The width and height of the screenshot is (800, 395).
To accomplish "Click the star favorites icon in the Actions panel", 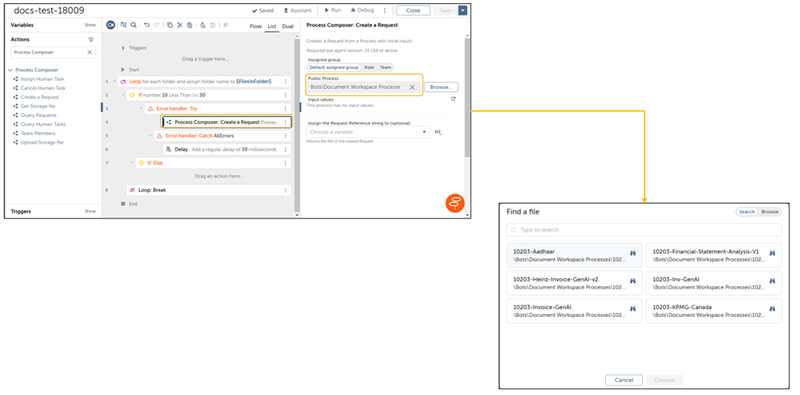I will [91, 39].
